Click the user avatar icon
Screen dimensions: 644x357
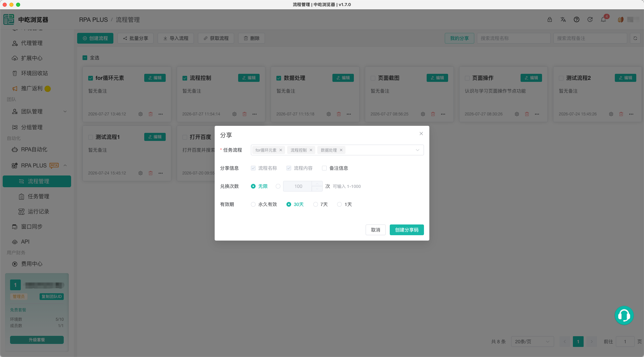tap(621, 19)
